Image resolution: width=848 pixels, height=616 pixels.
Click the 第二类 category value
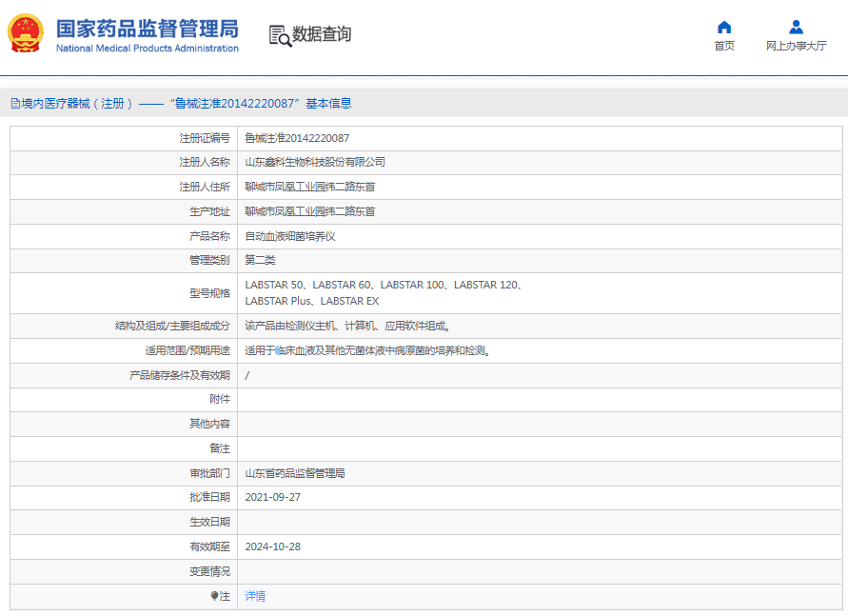[260, 260]
